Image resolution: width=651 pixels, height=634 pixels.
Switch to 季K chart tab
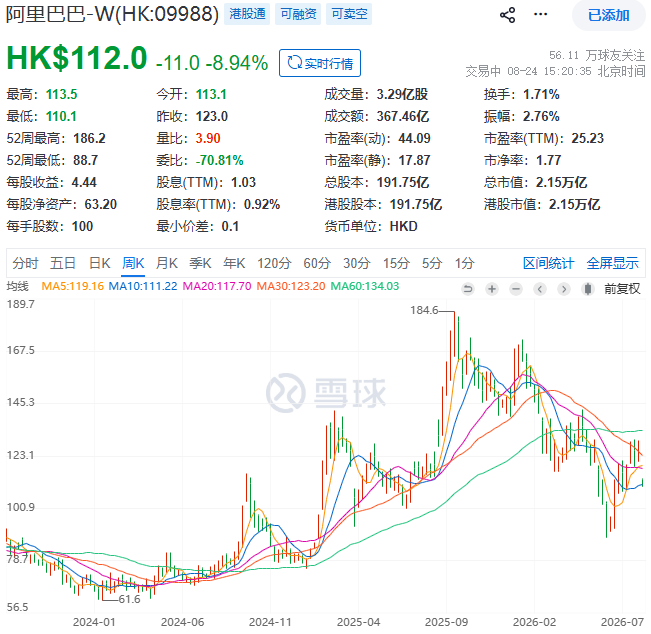pos(201,263)
